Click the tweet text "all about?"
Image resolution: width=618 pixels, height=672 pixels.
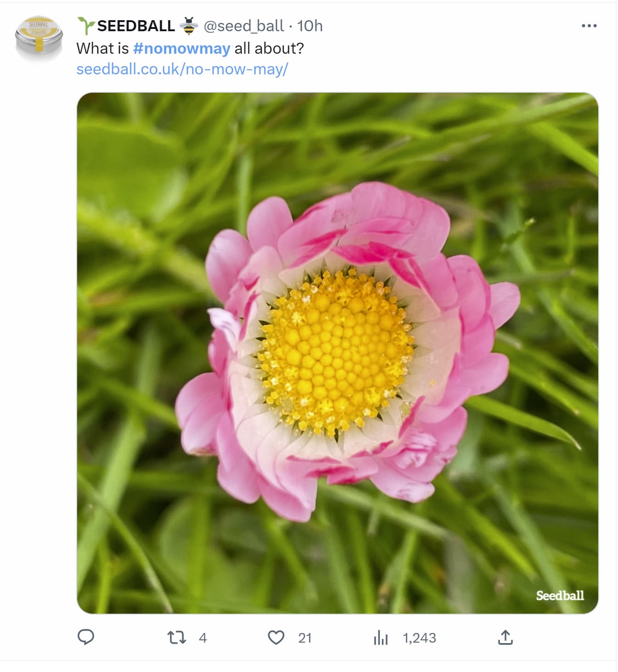[x=269, y=48]
